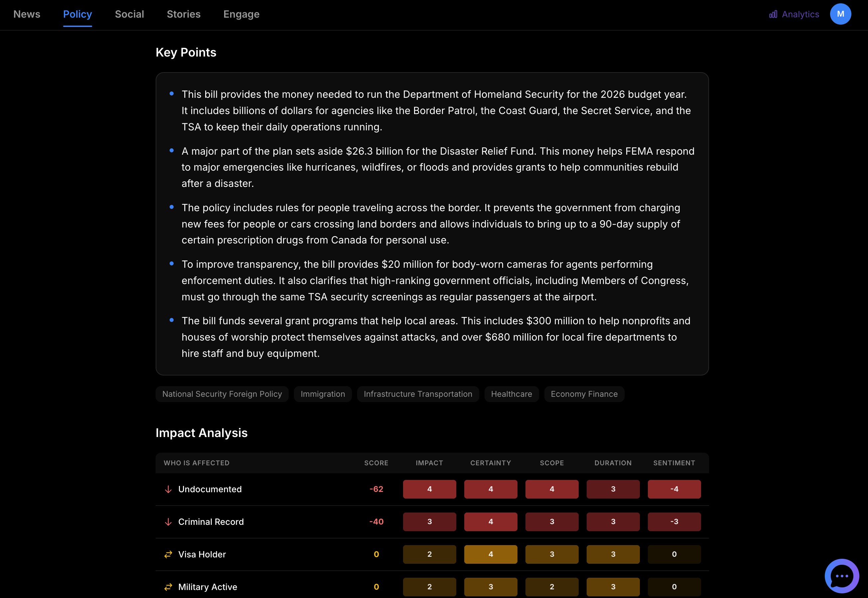Click the Impact rating 4 cell for Undocumented

click(x=429, y=489)
